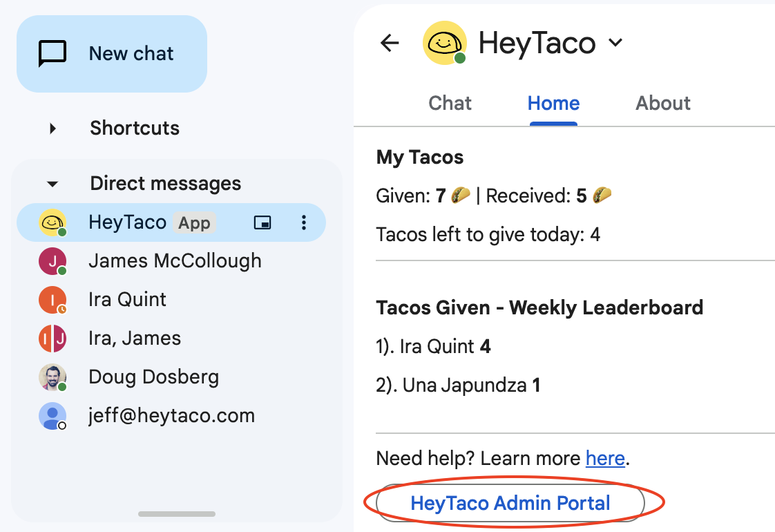Click the sidebar horizontal scrollbar handle
This screenshot has width=775, height=532.
pos(176,514)
